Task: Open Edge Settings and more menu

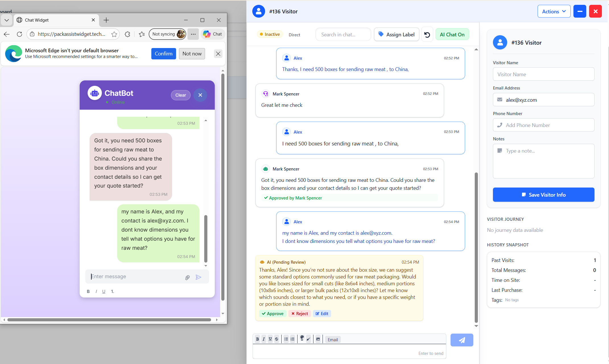Action: click(193, 34)
